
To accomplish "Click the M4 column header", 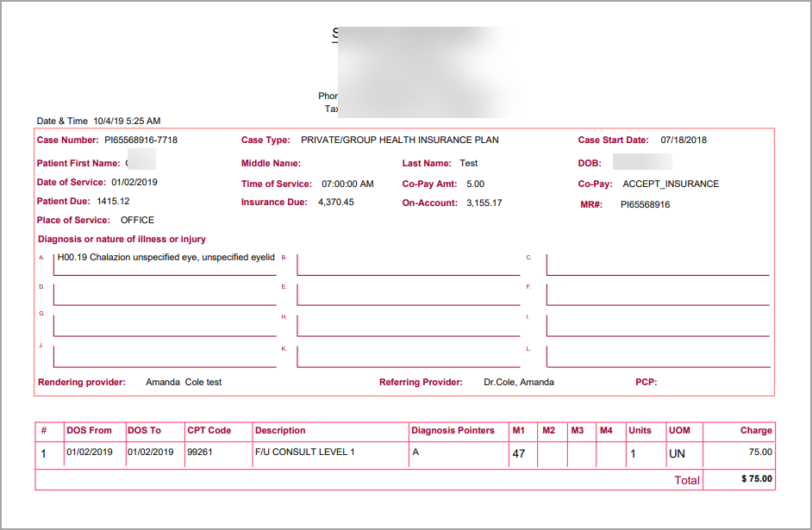I will coord(606,430).
